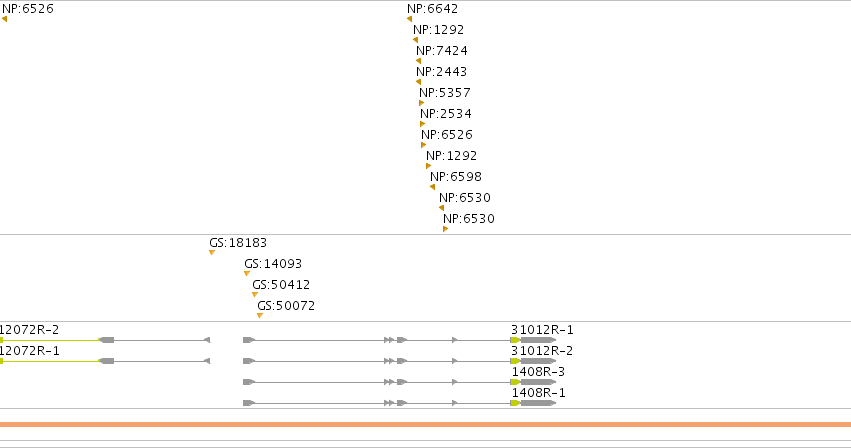The image size is (851, 448).
Task: Click the GS:14093 downward triangle marker
Action: (247, 274)
